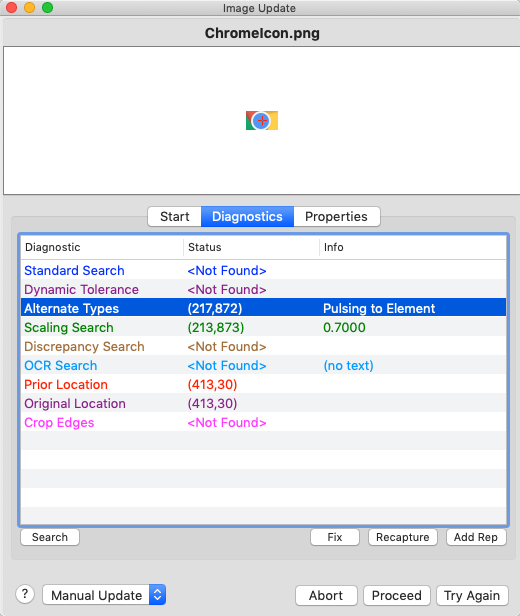Select the Prior Location row
The width and height of the screenshot is (520, 616).
[263, 384]
